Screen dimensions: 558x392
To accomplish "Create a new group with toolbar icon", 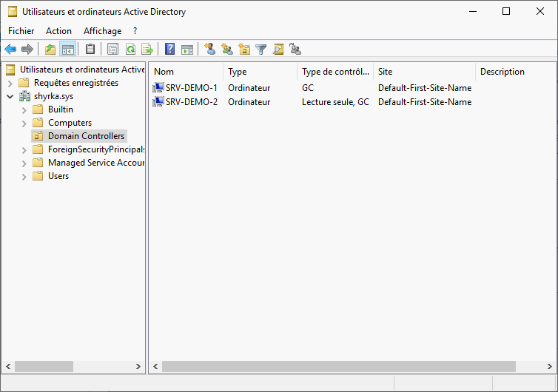I will 227,50.
